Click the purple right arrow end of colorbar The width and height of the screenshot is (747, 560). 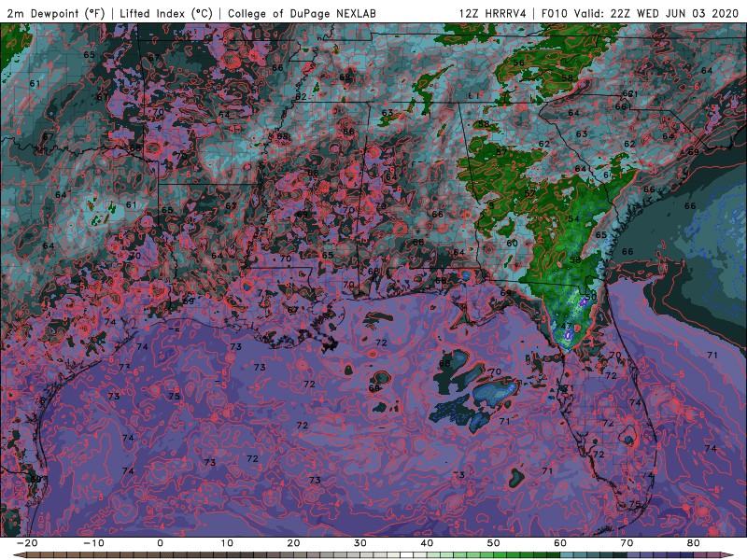pos(727,555)
